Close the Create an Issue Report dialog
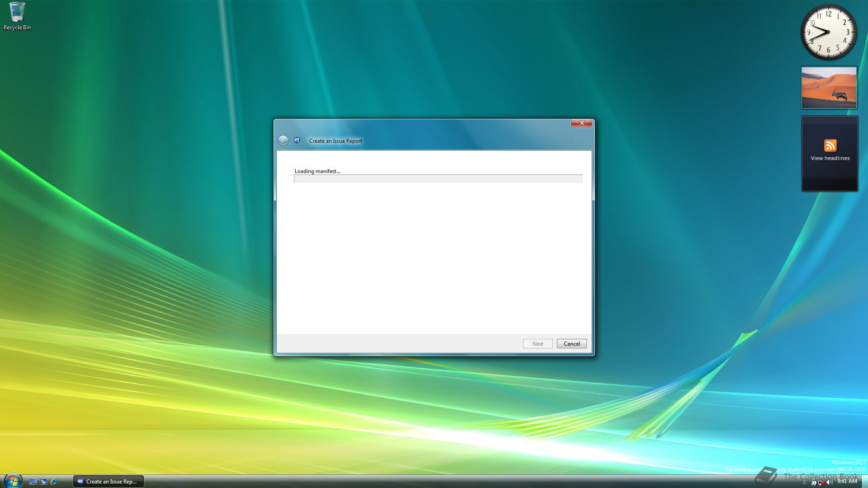This screenshot has width=868, height=488. click(x=582, y=123)
